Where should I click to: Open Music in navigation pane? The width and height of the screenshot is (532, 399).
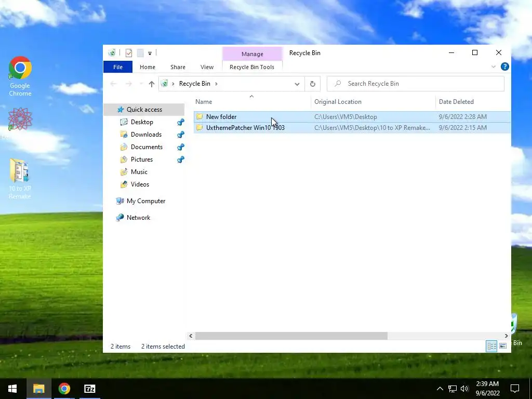click(x=139, y=172)
